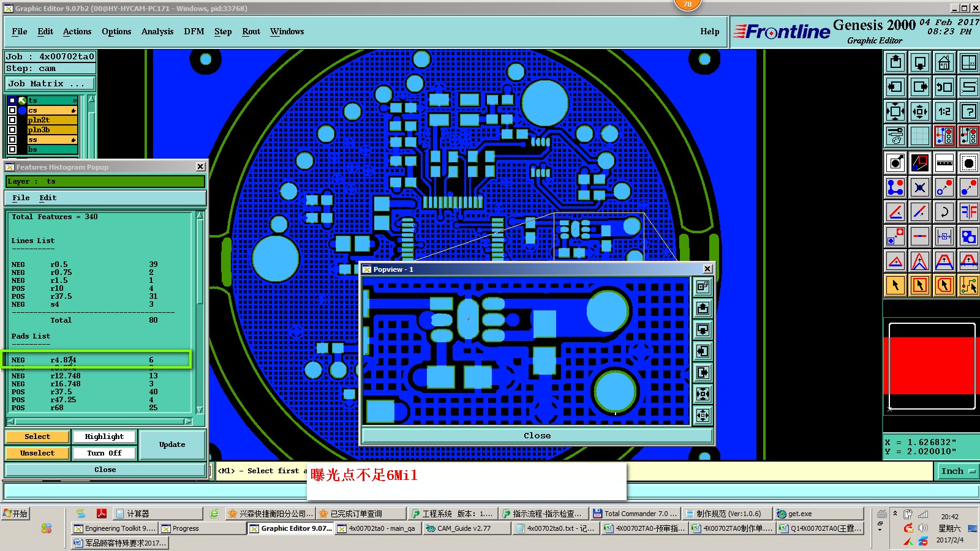Open the Help menu
The width and height of the screenshot is (980, 551).
(x=710, y=31)
